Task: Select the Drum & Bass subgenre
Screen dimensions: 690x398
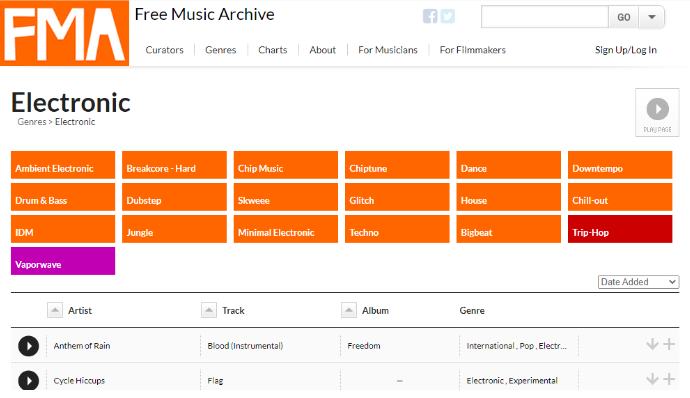Action: (63, 197)
